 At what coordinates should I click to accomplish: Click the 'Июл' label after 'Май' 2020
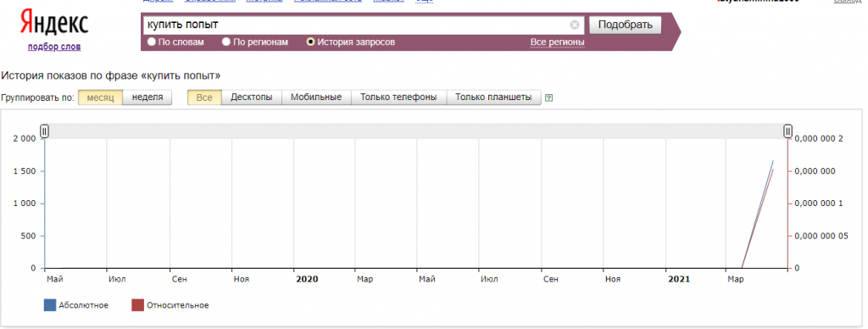click(489, 279)
